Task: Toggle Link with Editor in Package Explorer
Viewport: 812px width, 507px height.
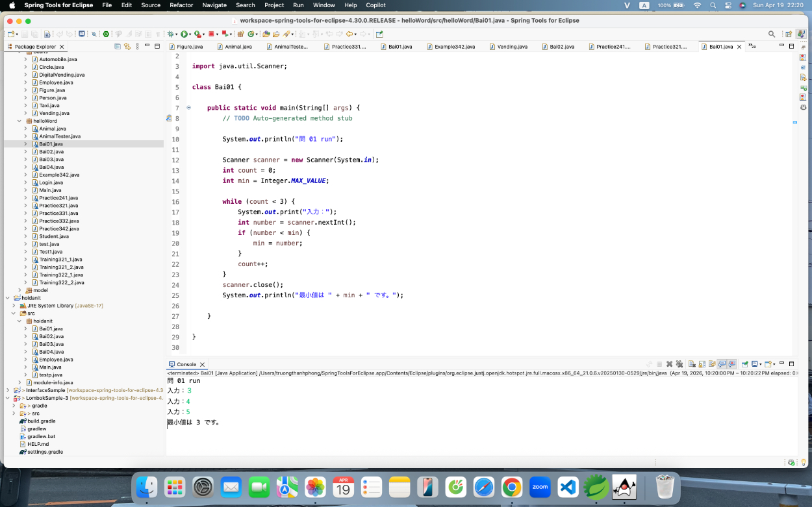Action: coord(127,47)
